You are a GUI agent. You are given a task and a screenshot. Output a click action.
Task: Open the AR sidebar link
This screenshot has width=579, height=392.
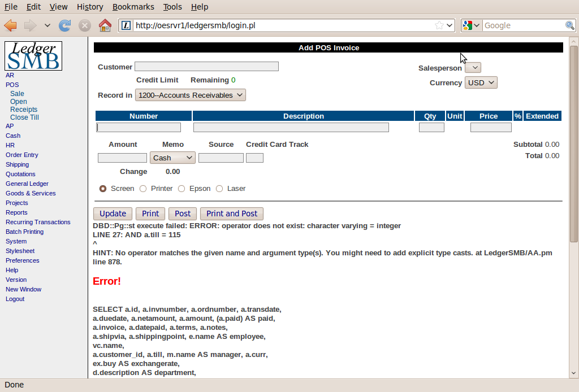pos(10,75)
